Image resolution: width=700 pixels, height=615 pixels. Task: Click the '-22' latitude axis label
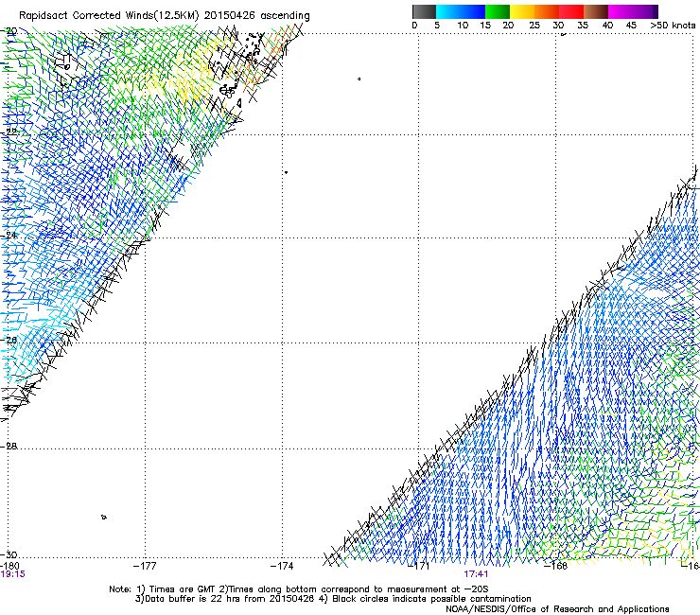pyautogui.click(x=9, y=132)
